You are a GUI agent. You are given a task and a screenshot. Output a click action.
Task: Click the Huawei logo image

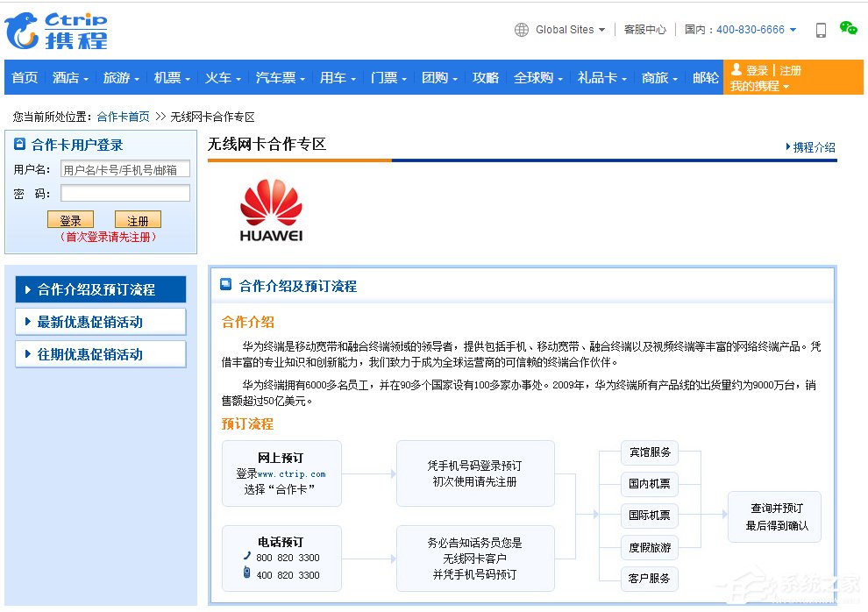tap(271, 210)
